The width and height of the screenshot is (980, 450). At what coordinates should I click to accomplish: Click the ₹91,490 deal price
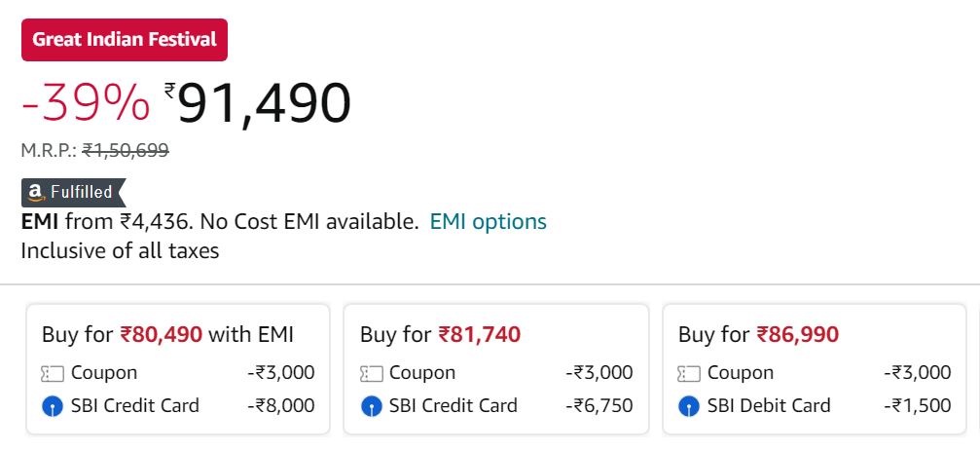[x=258, y=103]
